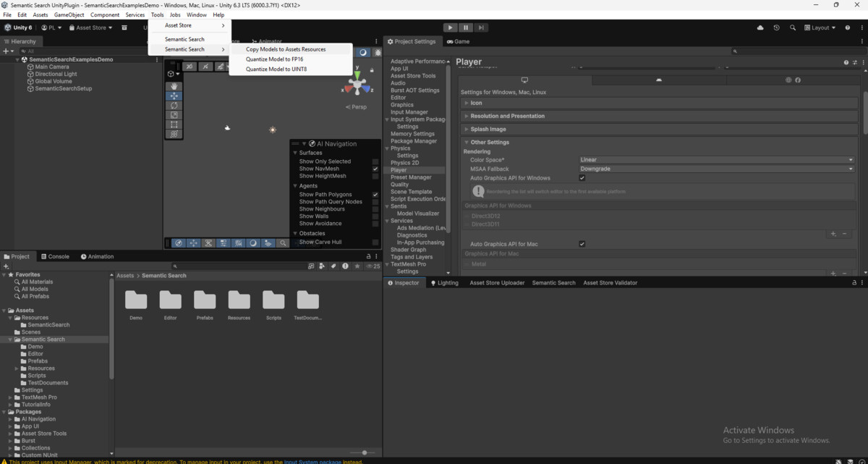
Task: Open the Layout dropdown
Action: point(820,28)
